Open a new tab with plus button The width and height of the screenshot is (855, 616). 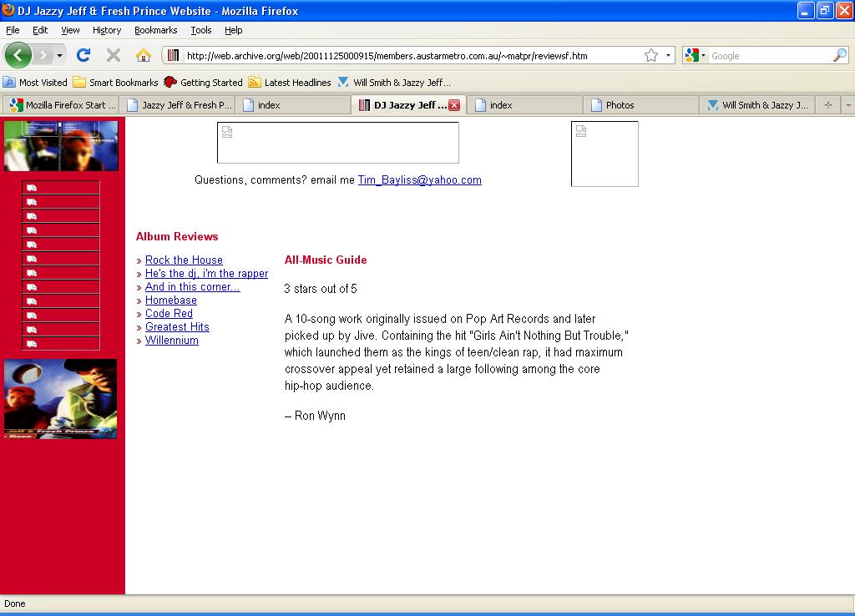pyautogui.click(x=828, y=105)
